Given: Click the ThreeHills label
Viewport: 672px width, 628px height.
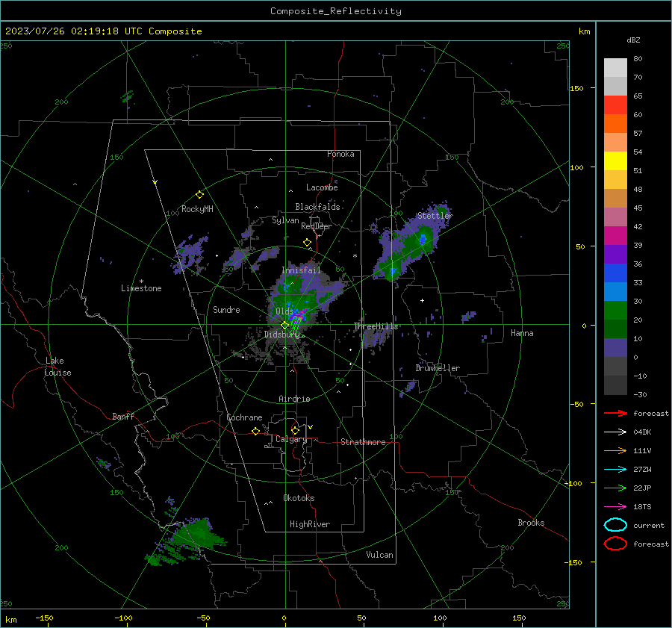Looking at the screenshot, I should click(x=376, y=326).
